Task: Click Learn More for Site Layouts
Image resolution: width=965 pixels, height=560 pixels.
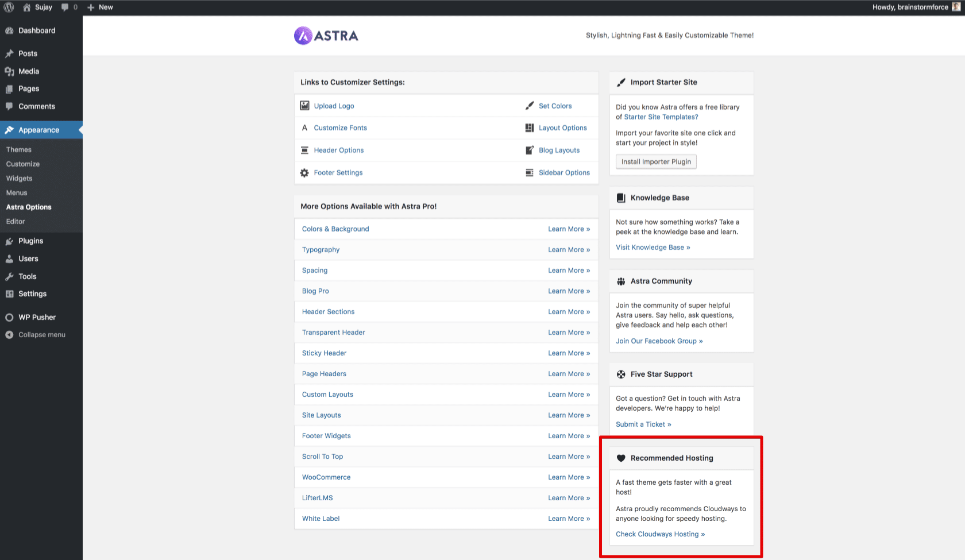Action: click(569, 415)
